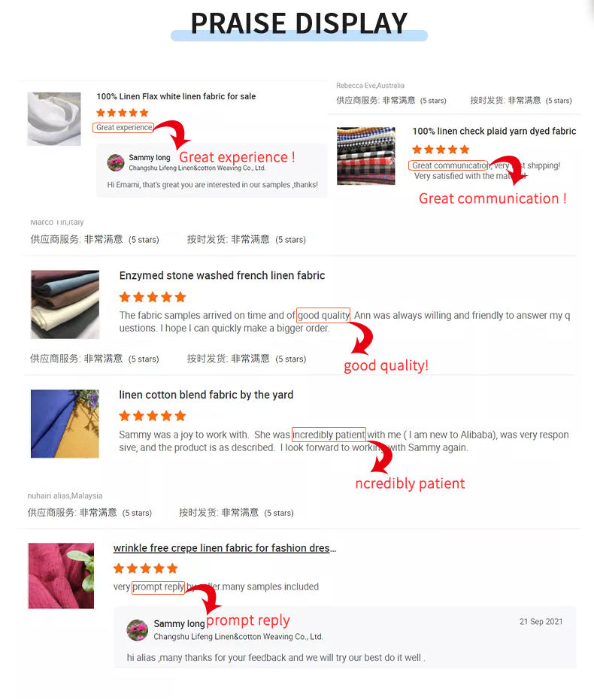Click the white linen fabric thumbnail

click(54, 120)
